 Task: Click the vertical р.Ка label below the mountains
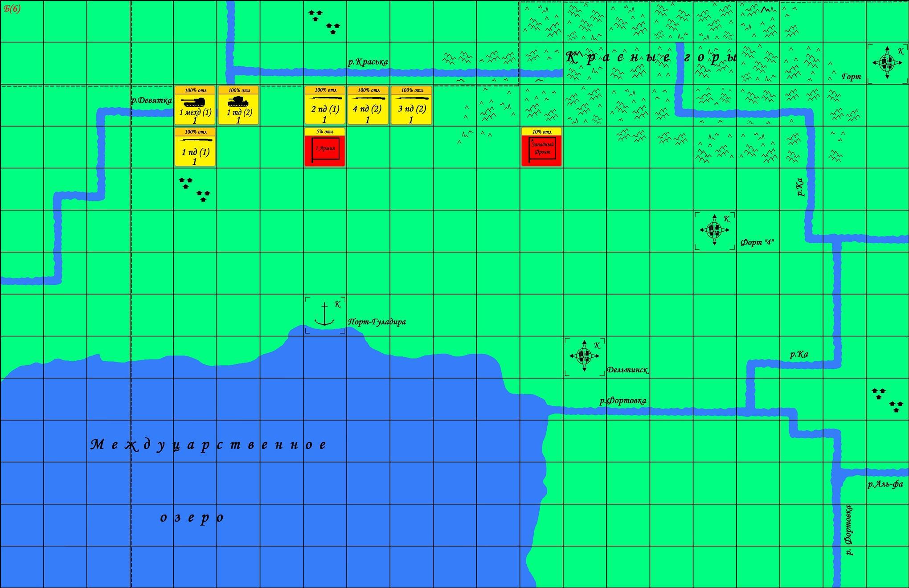point(800,187)
